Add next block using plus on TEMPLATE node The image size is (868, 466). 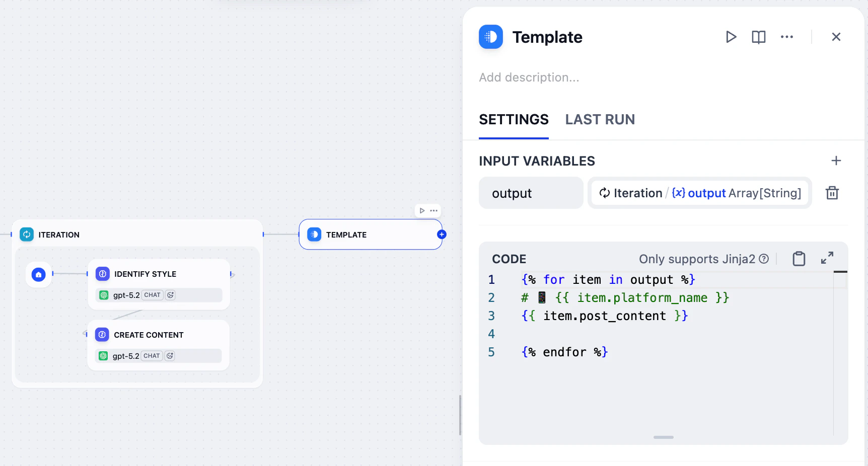pyautogui.click(x=442, y=235)
